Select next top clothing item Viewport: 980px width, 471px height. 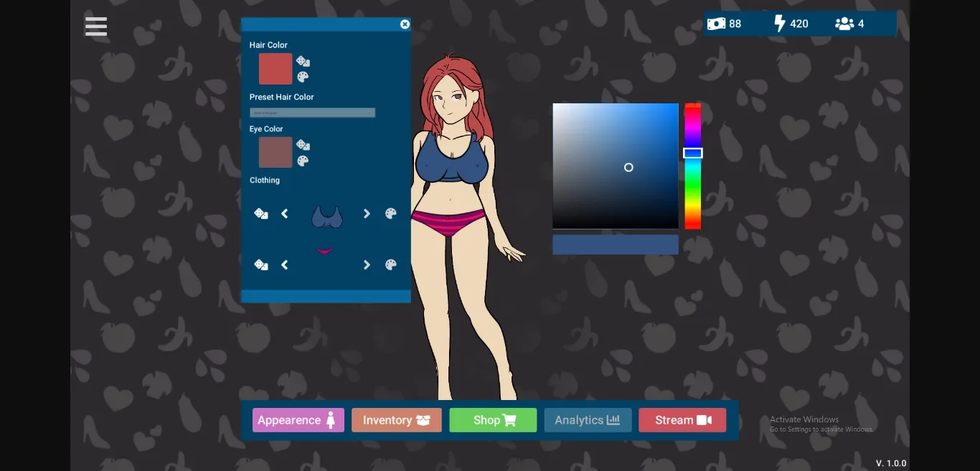[x=367, y=214]
